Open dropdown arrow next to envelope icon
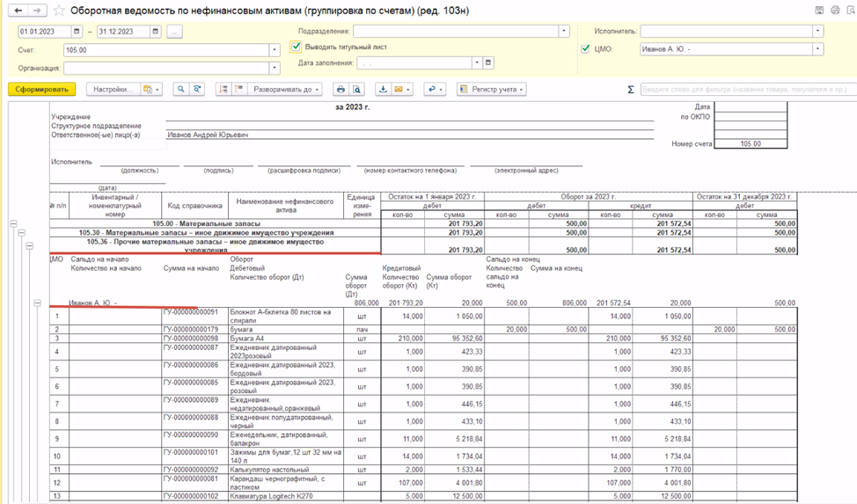Viewport: 857px width, 504px height. point(408,89)
